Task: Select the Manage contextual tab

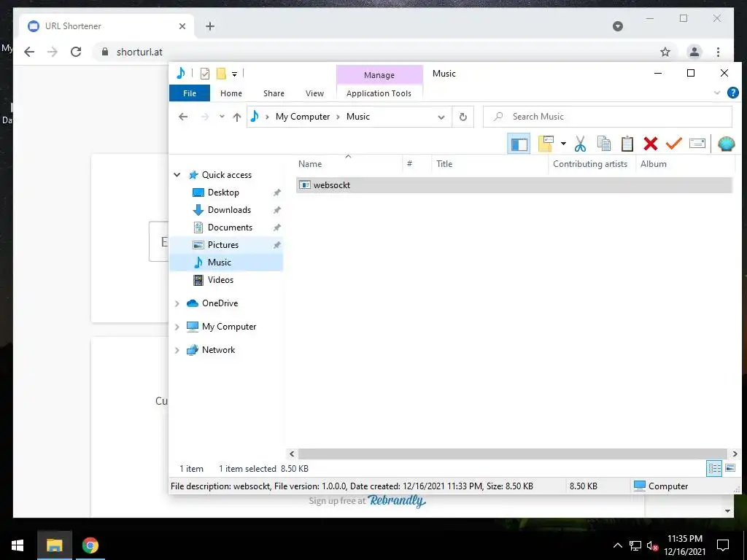Action: click(379, 75)
